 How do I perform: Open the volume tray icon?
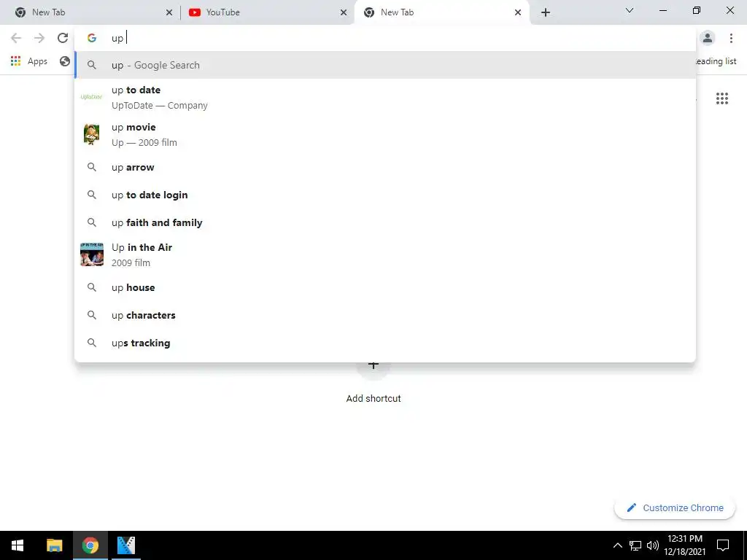[653, 545]
